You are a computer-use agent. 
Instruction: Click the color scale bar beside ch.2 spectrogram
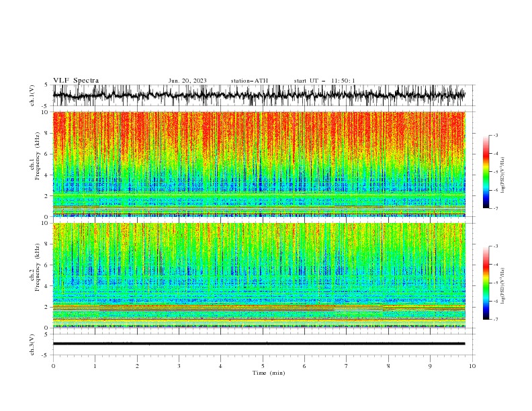486,283
